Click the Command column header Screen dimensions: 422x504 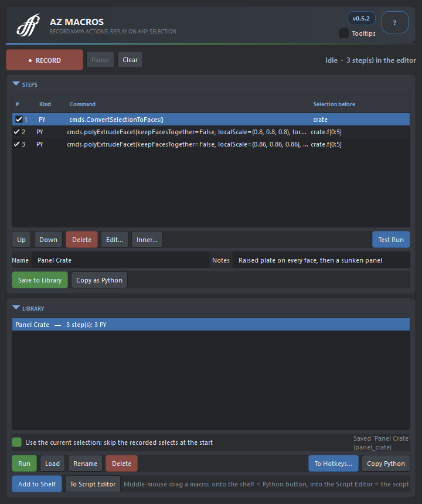tap(82, 104)
